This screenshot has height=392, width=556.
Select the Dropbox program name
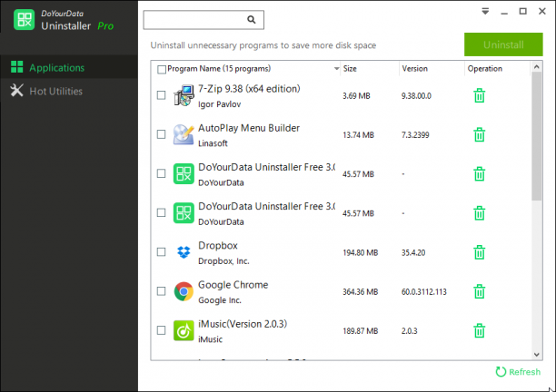(x=218, y=245)
